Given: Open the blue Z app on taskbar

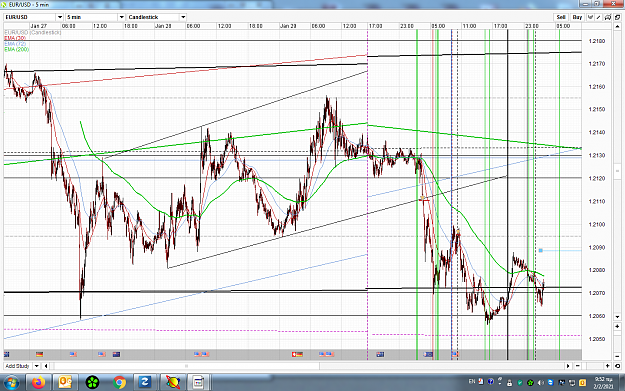Looking at the screenshot, I should point(145,383).
